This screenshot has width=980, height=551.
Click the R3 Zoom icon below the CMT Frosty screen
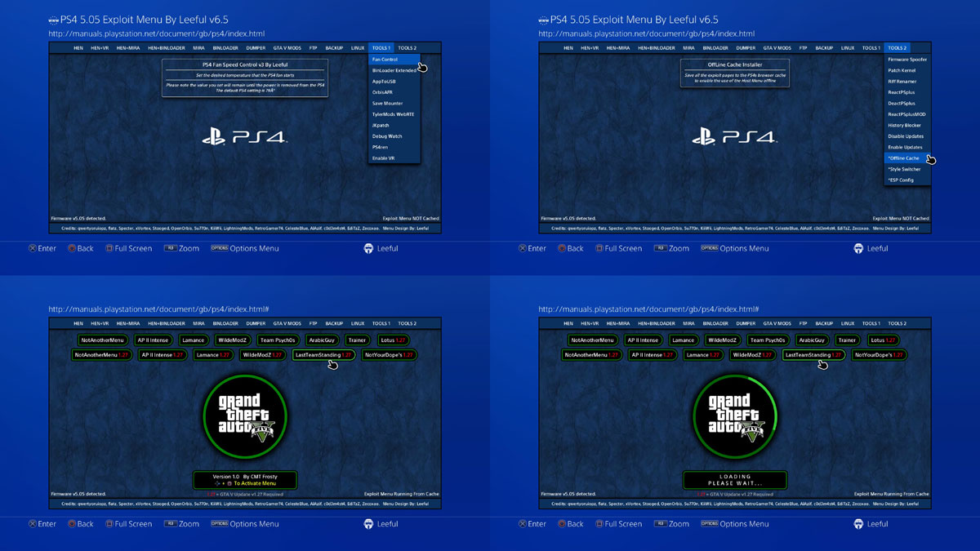click(170, 524)
